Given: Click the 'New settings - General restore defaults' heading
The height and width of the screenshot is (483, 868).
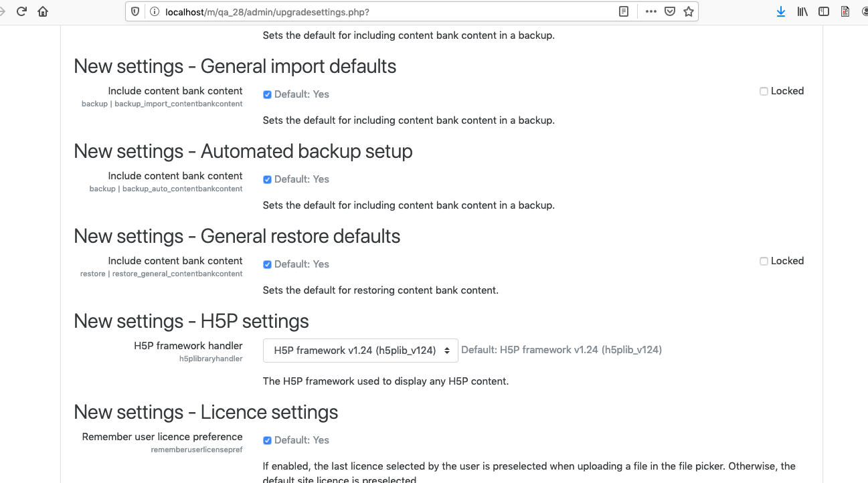Looking at the screenshot, I should click(237, 236).
